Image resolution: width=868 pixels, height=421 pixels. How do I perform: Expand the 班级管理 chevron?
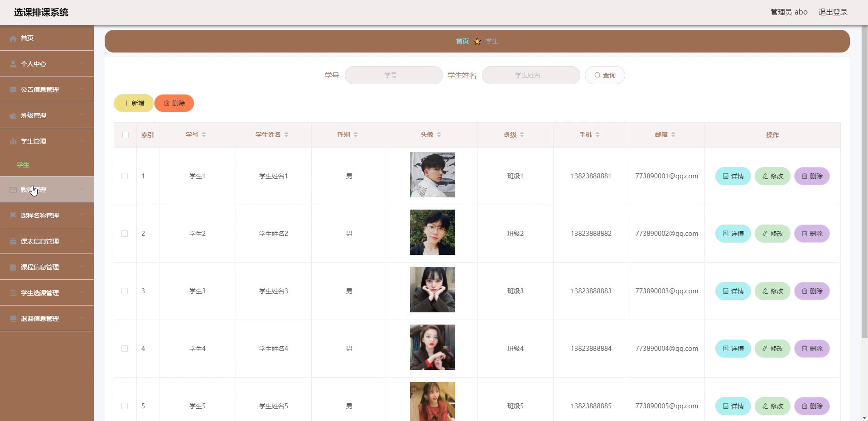coord(82,115)
